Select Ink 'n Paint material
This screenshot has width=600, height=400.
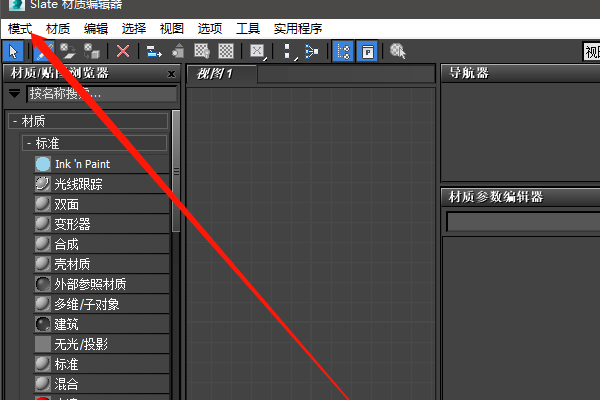pos(101,164)
